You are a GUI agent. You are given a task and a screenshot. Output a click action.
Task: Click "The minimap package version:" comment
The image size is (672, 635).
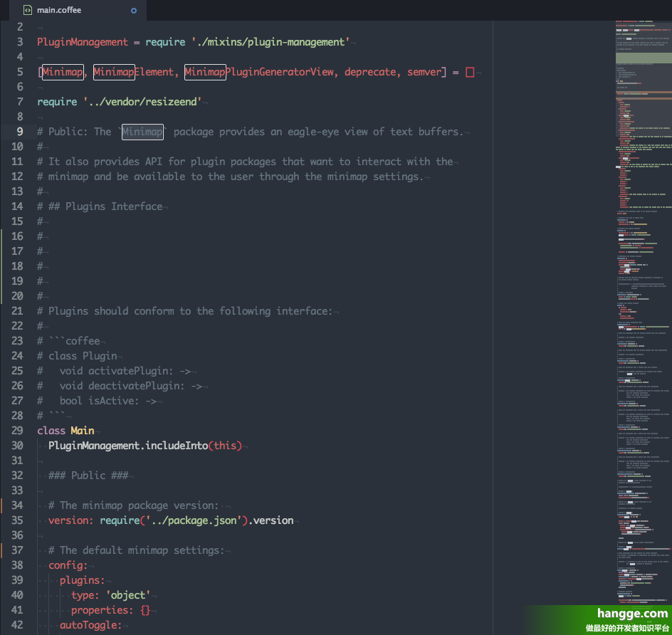click(140, 505)
